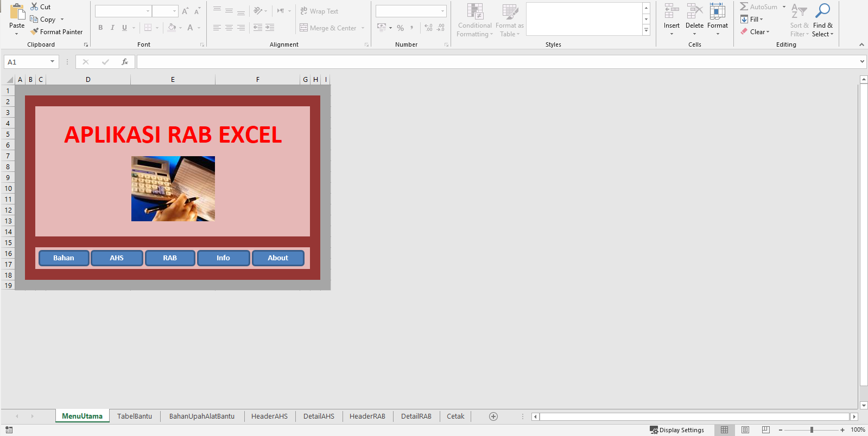Open the Format cells menu

[x=718, y=20]
